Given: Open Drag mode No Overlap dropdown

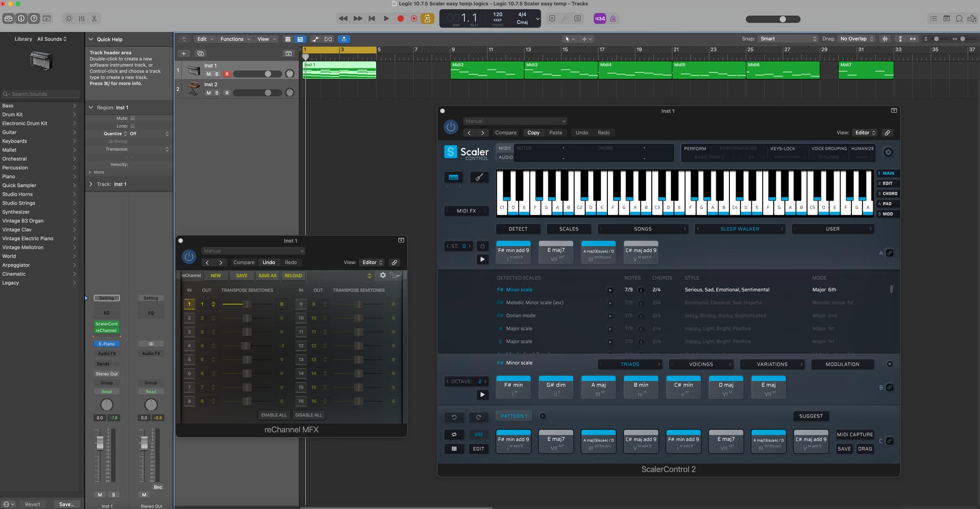Looking at the screenshot, I should tap(856, 39).
